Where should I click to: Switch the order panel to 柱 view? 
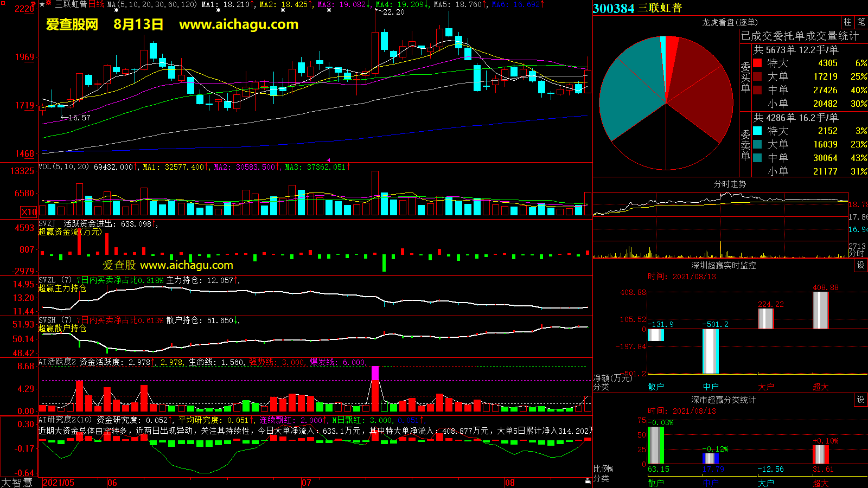coord(847,22)
